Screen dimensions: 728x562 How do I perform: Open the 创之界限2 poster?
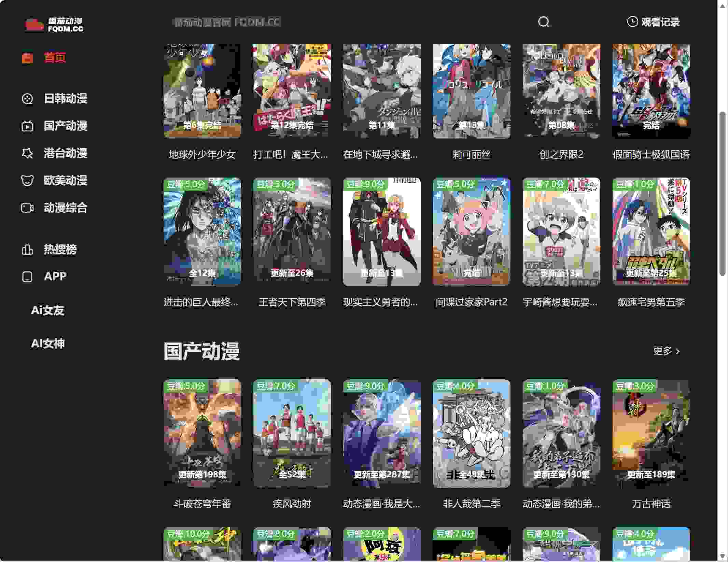(561, 91)
